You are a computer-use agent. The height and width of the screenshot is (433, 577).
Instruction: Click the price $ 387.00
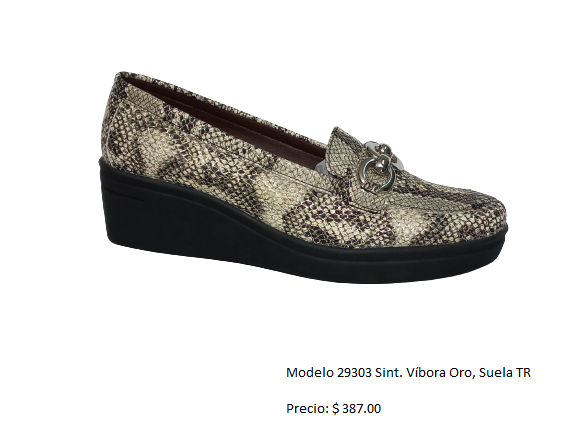click(x=356, y=408)
